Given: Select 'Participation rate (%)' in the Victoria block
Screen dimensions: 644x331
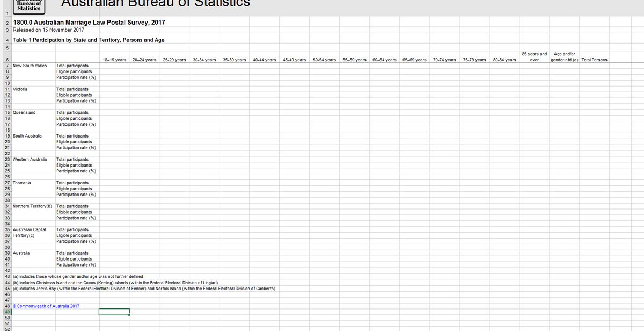Looking at the screenshot, I should click(76, 100).
